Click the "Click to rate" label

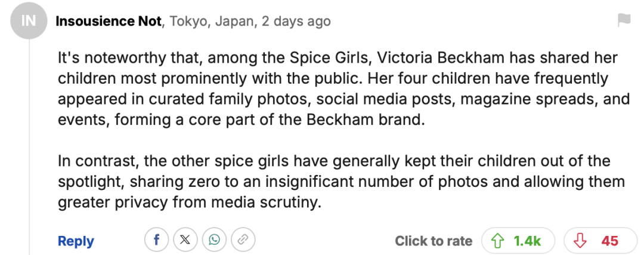434,241
